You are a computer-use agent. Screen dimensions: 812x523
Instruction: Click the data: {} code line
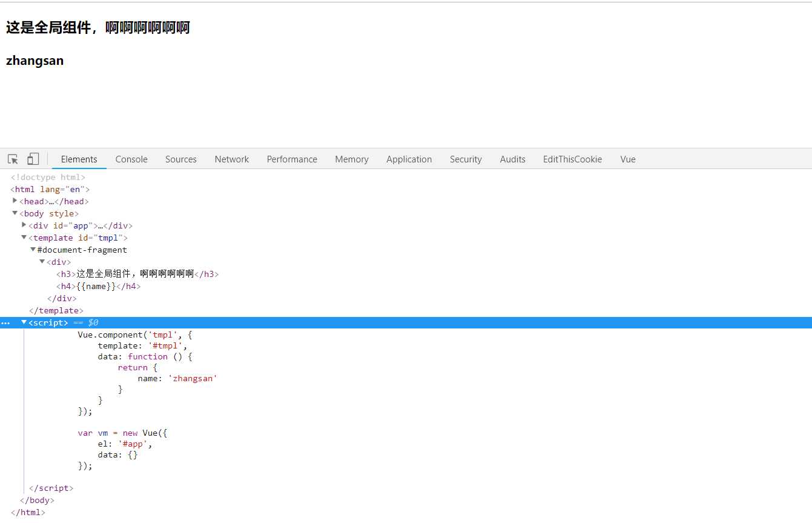pyautogui.click(x=117, y=455)
